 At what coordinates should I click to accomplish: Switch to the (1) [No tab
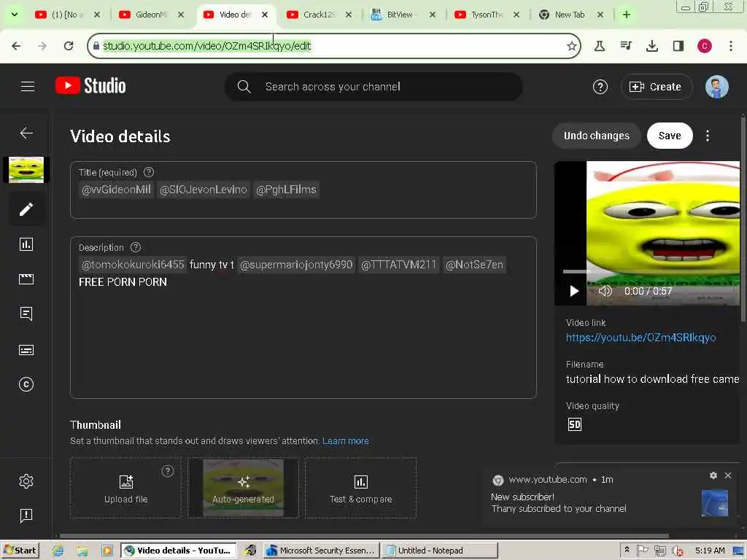point(68,15)
